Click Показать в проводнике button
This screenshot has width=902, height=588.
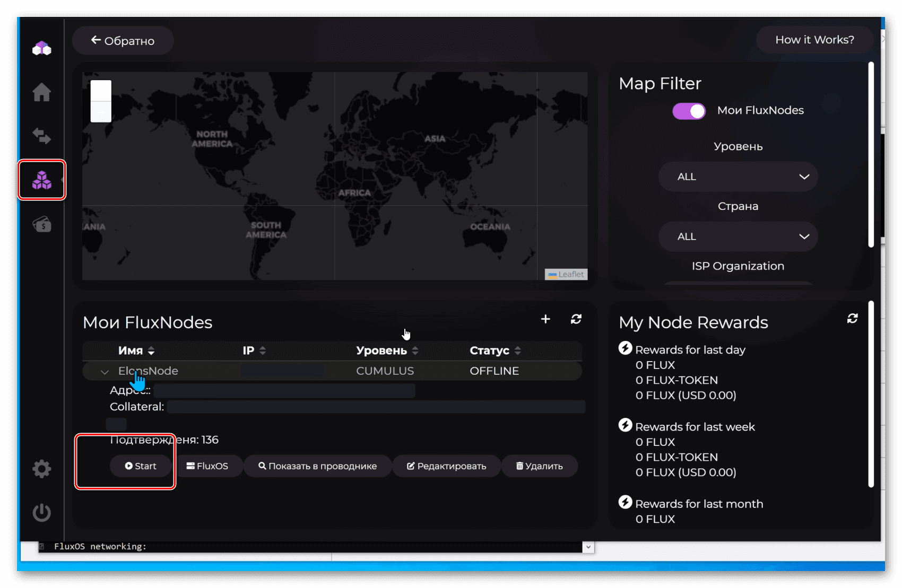pos(317,466)
